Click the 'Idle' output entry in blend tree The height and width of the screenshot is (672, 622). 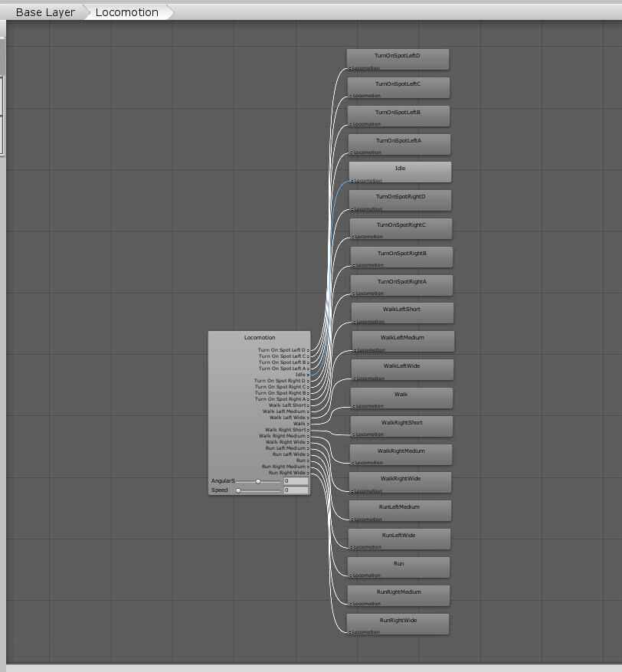(302, 375)
